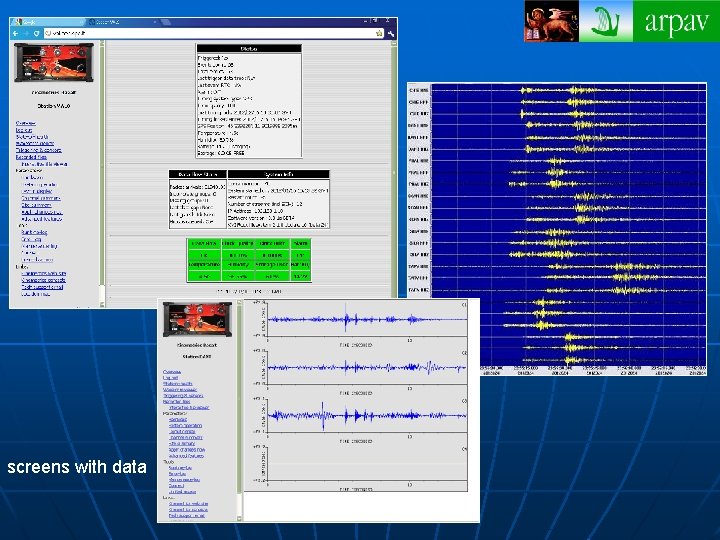Click the System Info table header
720x540 pixels.
[279, 174]
